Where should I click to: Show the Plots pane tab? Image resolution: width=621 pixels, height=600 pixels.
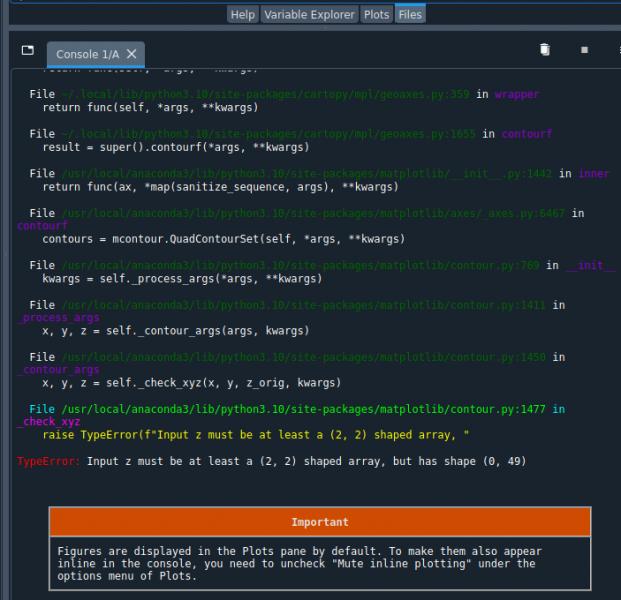point(376,14)
